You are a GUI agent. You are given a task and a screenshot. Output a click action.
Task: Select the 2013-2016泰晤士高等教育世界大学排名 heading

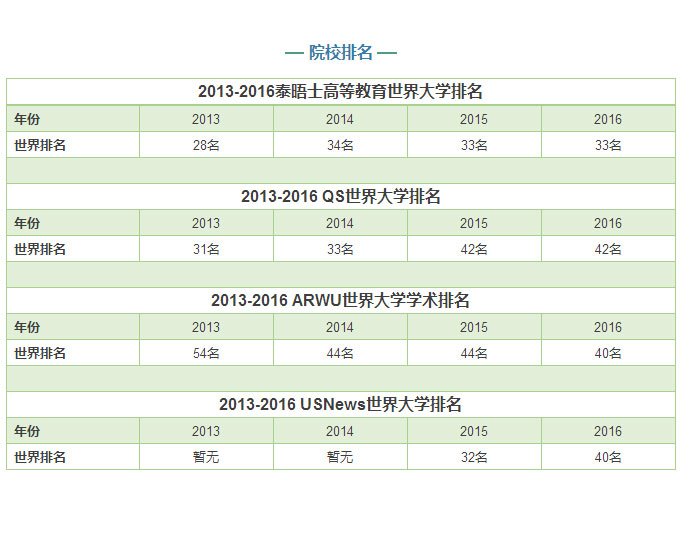[x=340, y=91]
